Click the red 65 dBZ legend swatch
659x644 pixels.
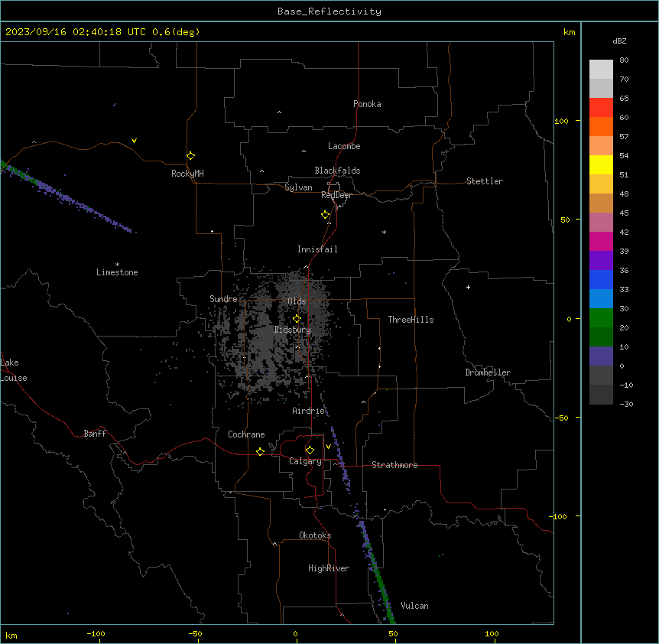pyautogui.click(x=601, y=108)
